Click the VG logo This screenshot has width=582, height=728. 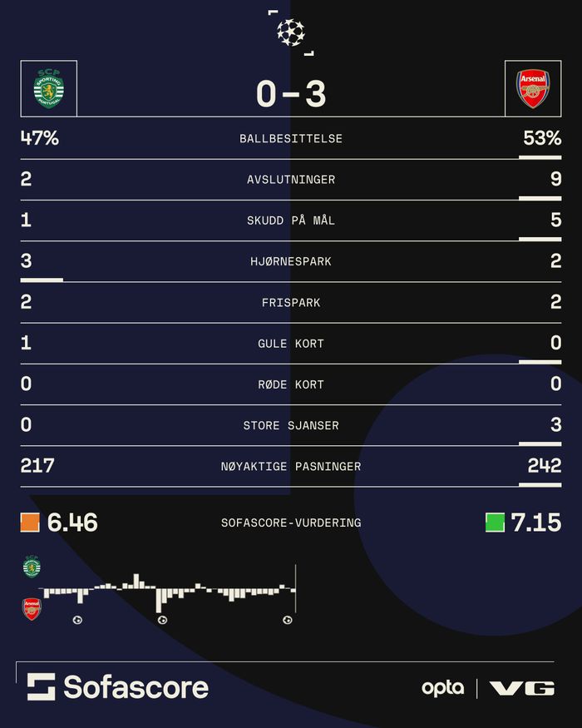point(523,688)
